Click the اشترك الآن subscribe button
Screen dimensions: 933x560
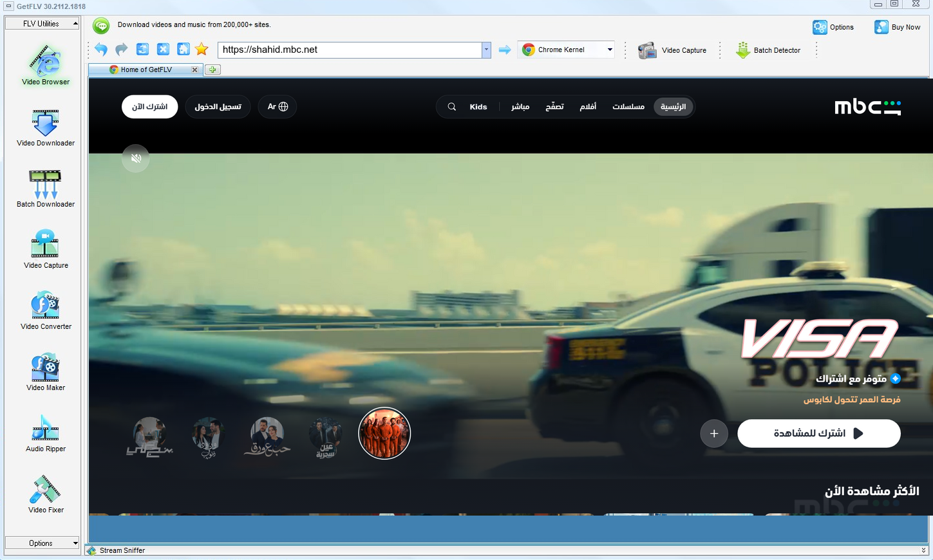(x=150, y=107)
